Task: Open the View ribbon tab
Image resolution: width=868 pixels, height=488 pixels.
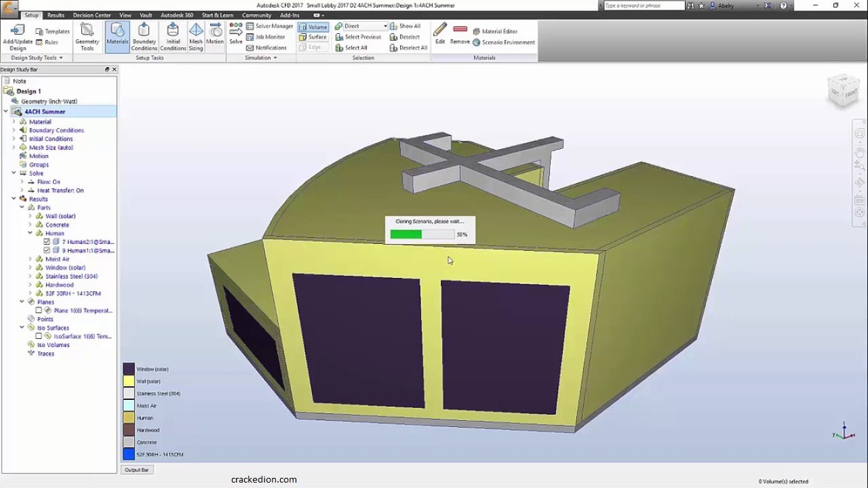Action: [125, 15]
